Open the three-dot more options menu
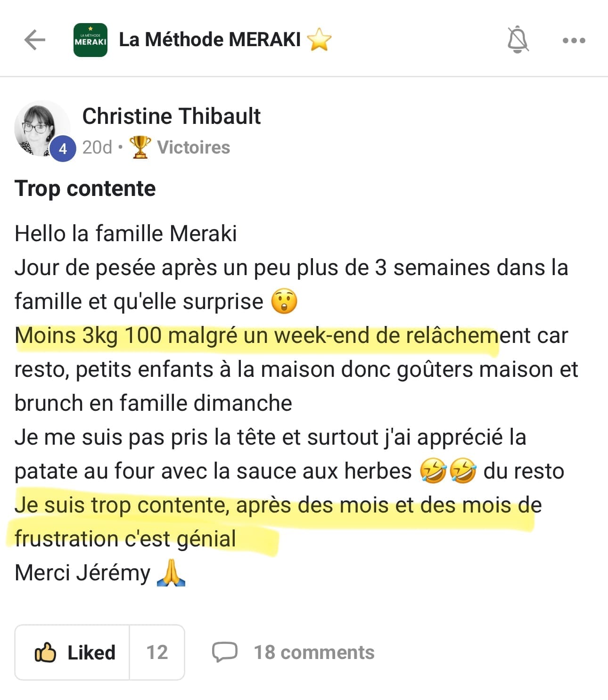 574,41
